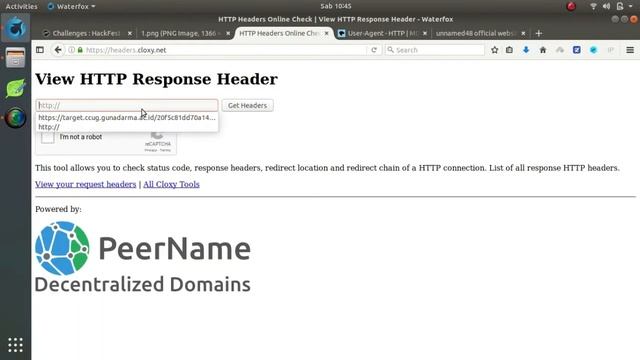Screen dimensions: 640x360
Task: Focus the browser Search box
Action: [x=435, y=50]
